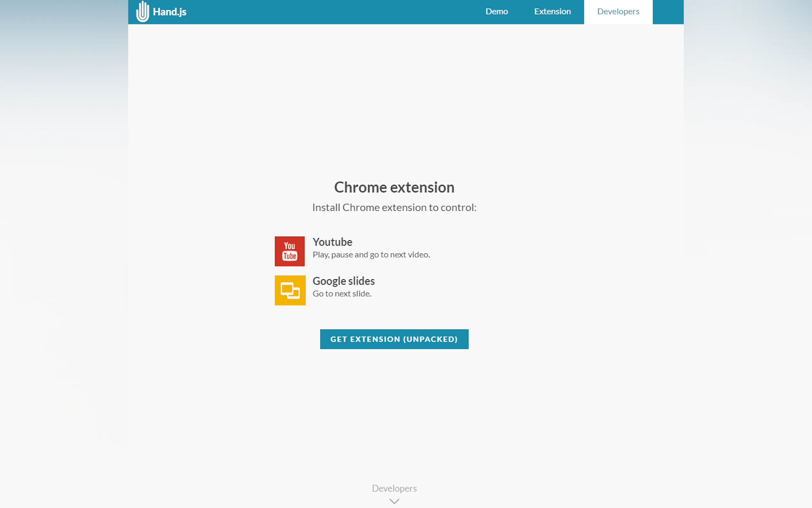Image resolution: width=812 pixels, height=508 pixels.
Task: Click the Chrome extension title
Action: point(394,187)
